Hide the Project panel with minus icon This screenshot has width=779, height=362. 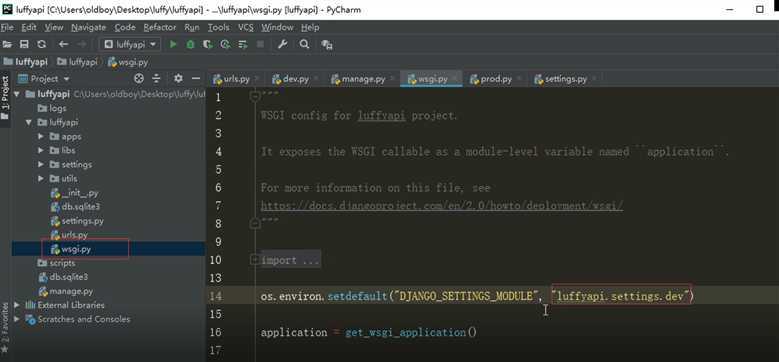[196, 78]
